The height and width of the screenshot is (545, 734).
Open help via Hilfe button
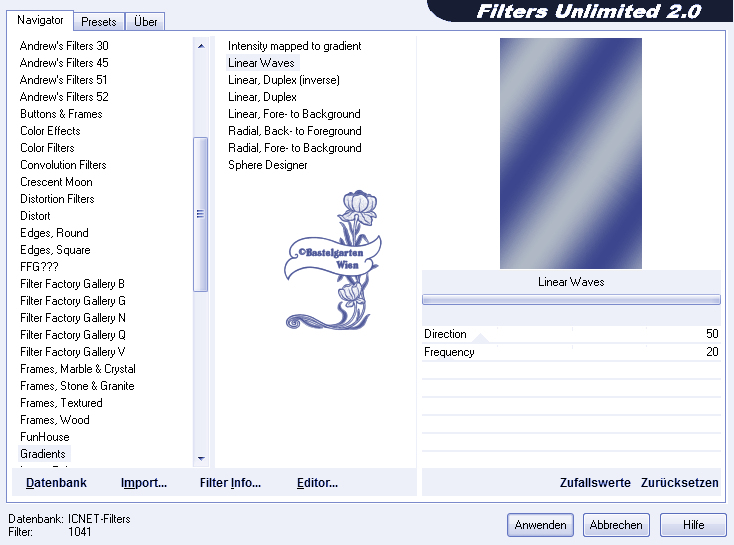[x=693, y=525]
